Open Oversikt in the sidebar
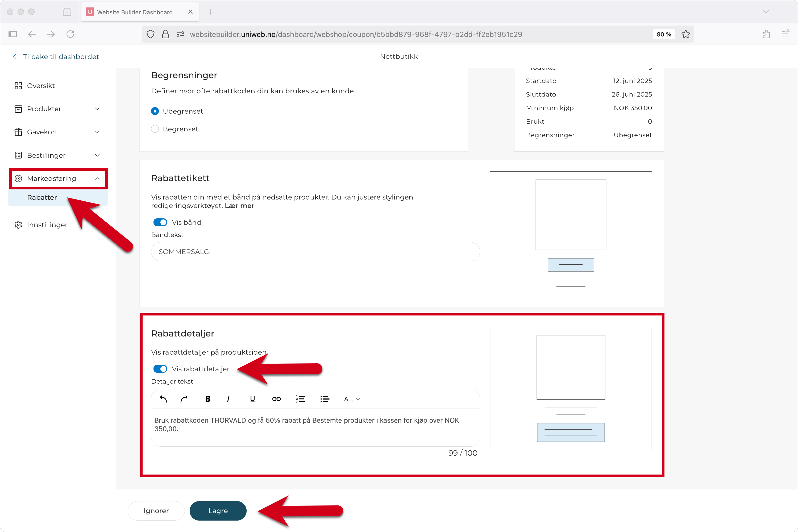This screenshot has height=532, width=798. pyautogui.click(x=41, y=85)
